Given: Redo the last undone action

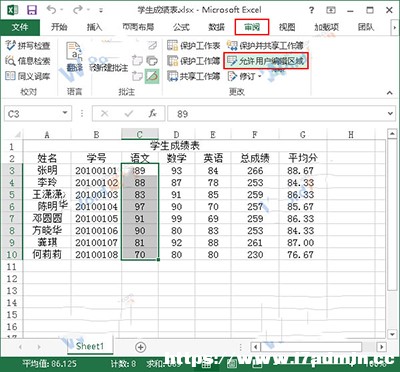Looking at the screenshot, I should (78, 10).
